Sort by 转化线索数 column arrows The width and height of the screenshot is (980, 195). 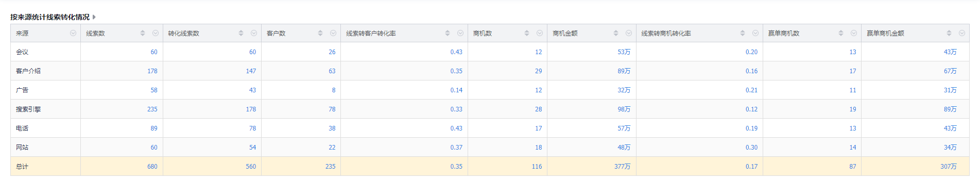[x=241, y=33]
